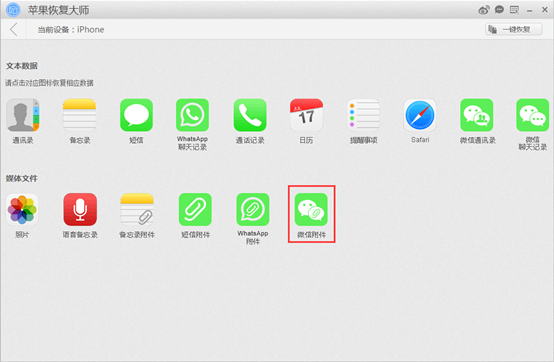Select 语音备忘录 voice memos icon

80,209
